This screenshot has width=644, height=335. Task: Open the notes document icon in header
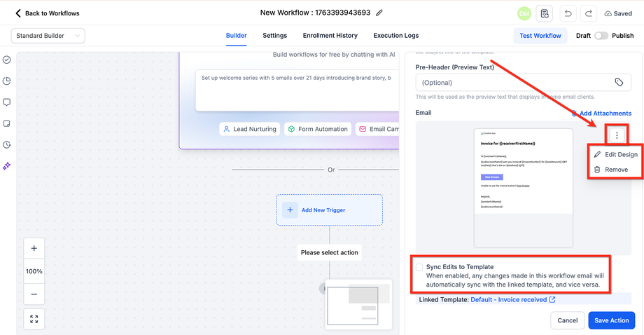pyautogui.click(x=543, y=13)
